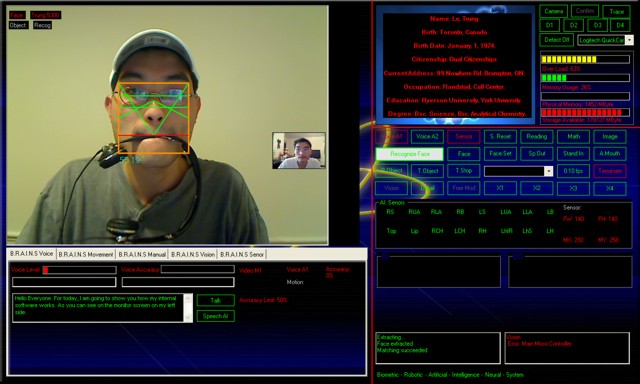The image size is (640, 384).
Task: Open the B.R.A.I.N.S Vision tab
Action: coord(193,254)
